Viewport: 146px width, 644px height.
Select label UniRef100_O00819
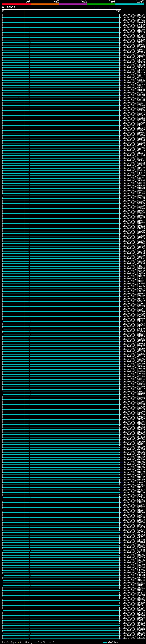(x=133, y=364)
